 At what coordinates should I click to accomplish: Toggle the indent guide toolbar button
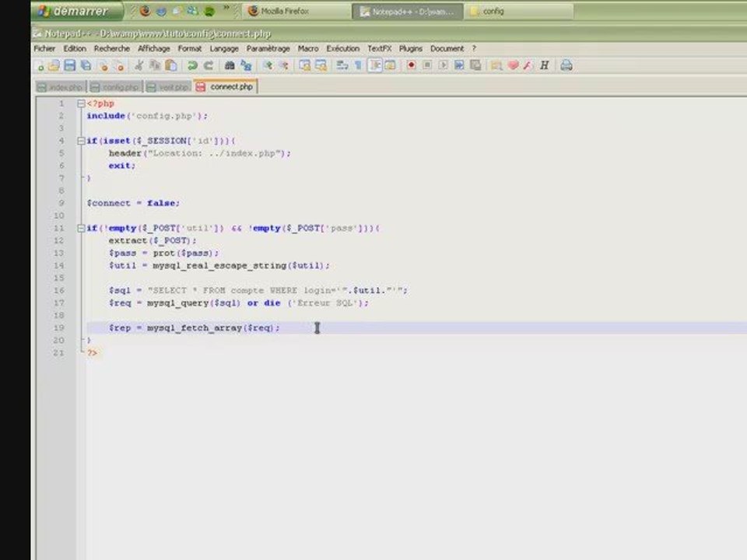pos(375,65)
